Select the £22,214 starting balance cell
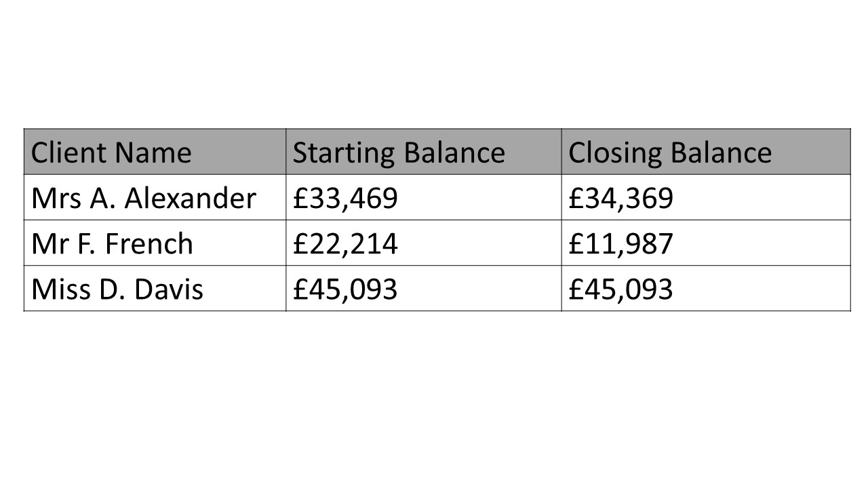868x488 pixels. click(x=424, y=243)
